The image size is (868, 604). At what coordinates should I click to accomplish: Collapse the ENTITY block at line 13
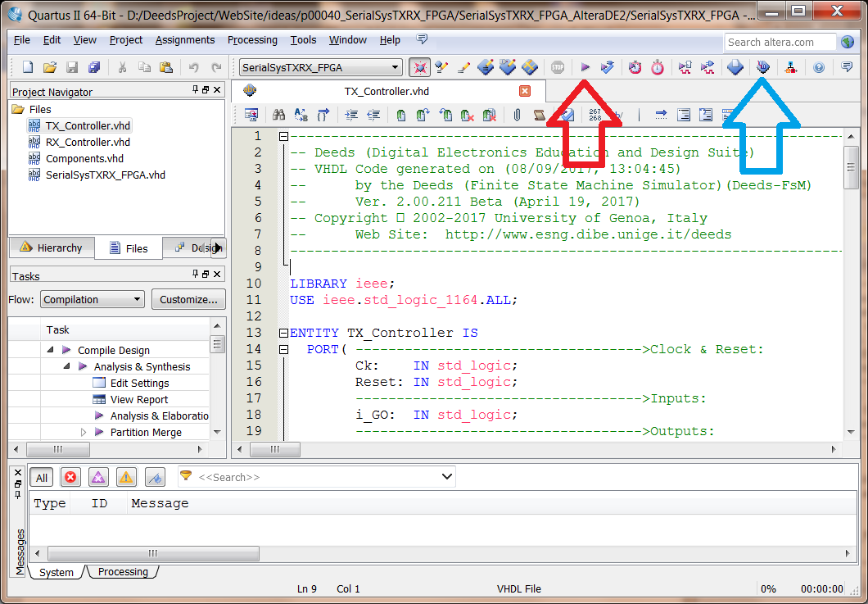tap(283, 333)
